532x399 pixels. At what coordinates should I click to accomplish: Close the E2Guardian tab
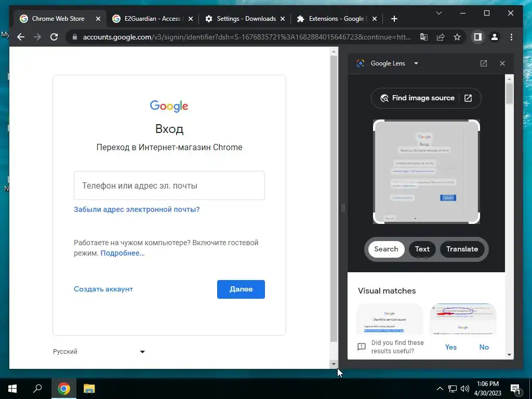pos(191,19)
